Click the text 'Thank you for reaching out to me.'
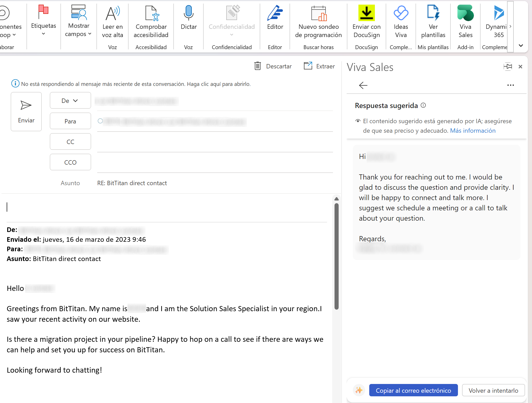Viewport: 532px width, 403px height. click(x=413, y=177)
